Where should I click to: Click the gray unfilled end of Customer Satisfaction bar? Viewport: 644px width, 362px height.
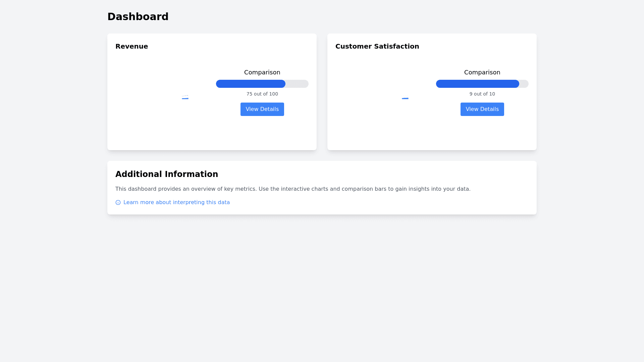524,84
